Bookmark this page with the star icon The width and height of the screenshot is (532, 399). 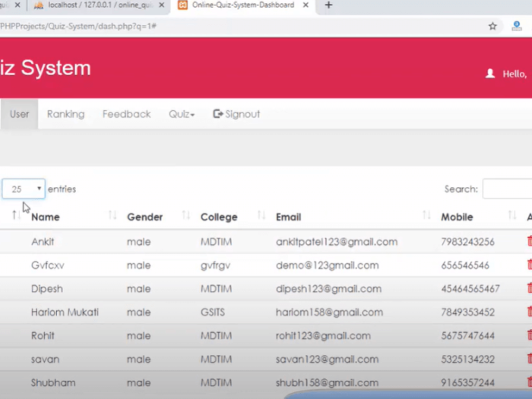click(x=492, y=26)
